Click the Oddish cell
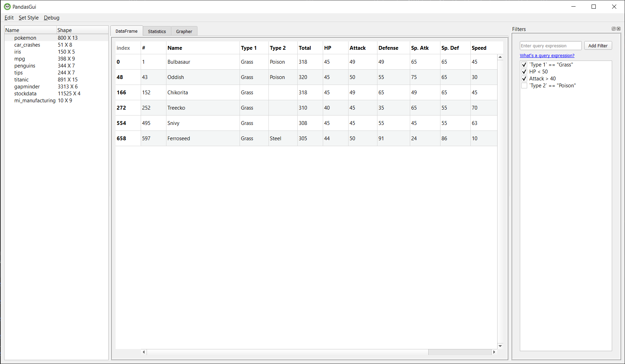Screen dimensions: 625x364 pyautogui.click(x=203, y=77)
